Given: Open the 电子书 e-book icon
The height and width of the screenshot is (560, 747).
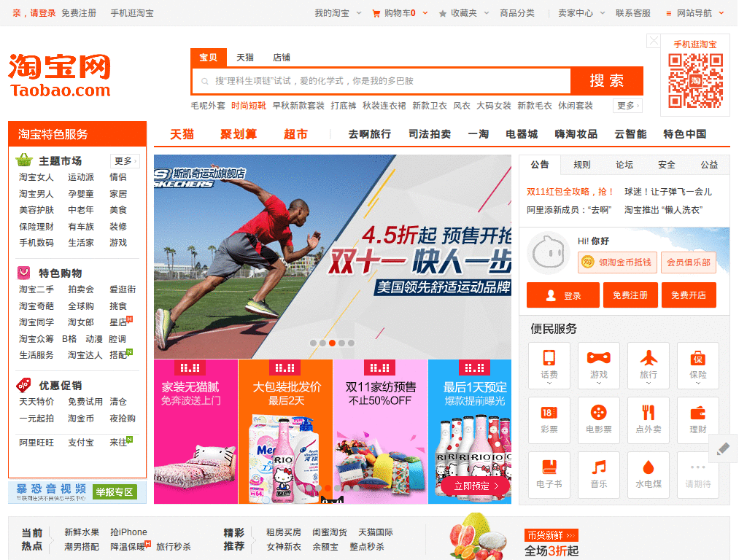Looking at the screenshot, I should click(x=549, y=475).
